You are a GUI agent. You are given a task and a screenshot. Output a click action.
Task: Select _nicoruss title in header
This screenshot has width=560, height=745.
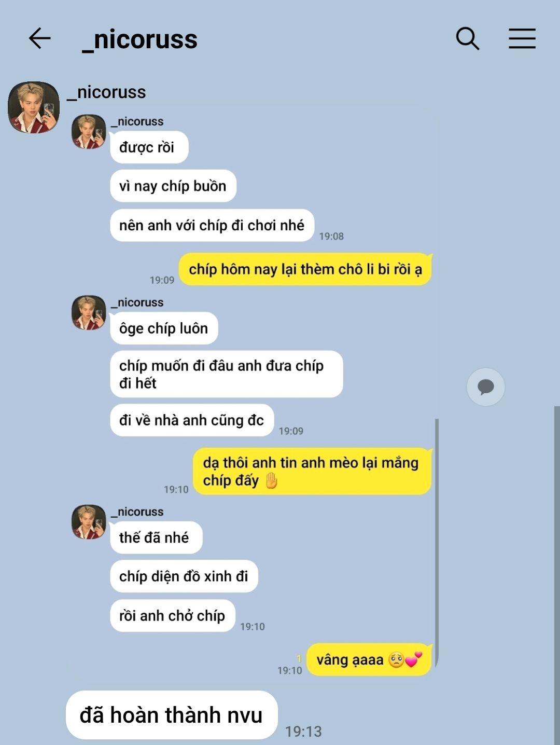tap(139, 40)
